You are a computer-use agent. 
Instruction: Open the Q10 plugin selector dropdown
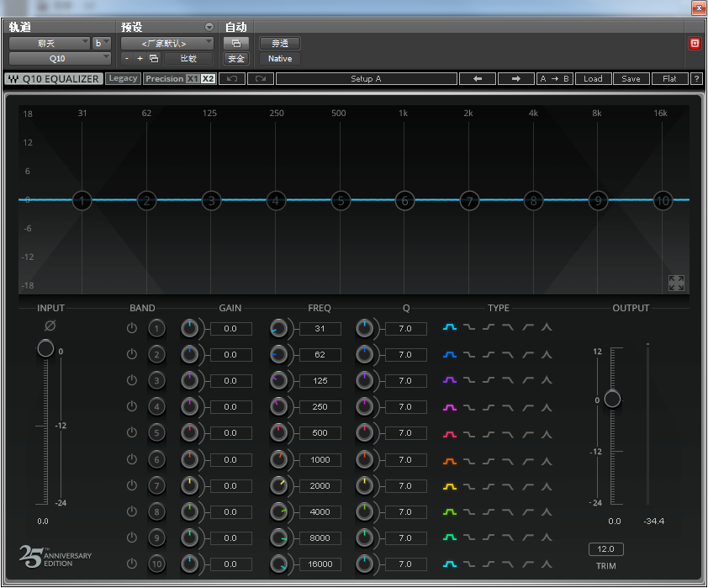pos(60,58)
